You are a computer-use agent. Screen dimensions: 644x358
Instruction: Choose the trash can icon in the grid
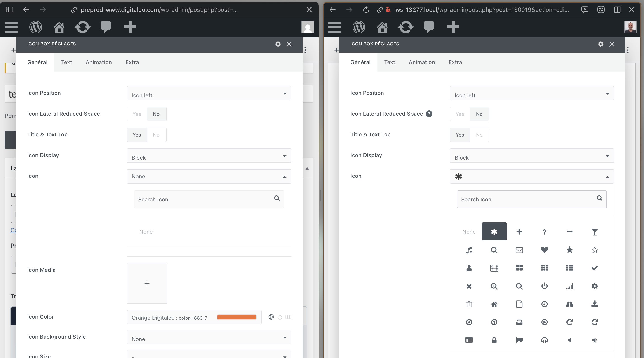coord(469,304)
